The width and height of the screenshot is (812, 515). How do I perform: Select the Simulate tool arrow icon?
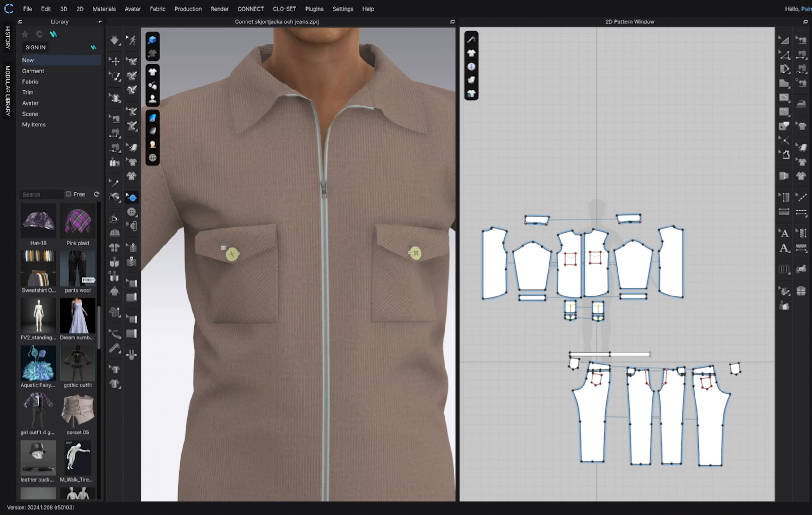(x=114, y=40)
